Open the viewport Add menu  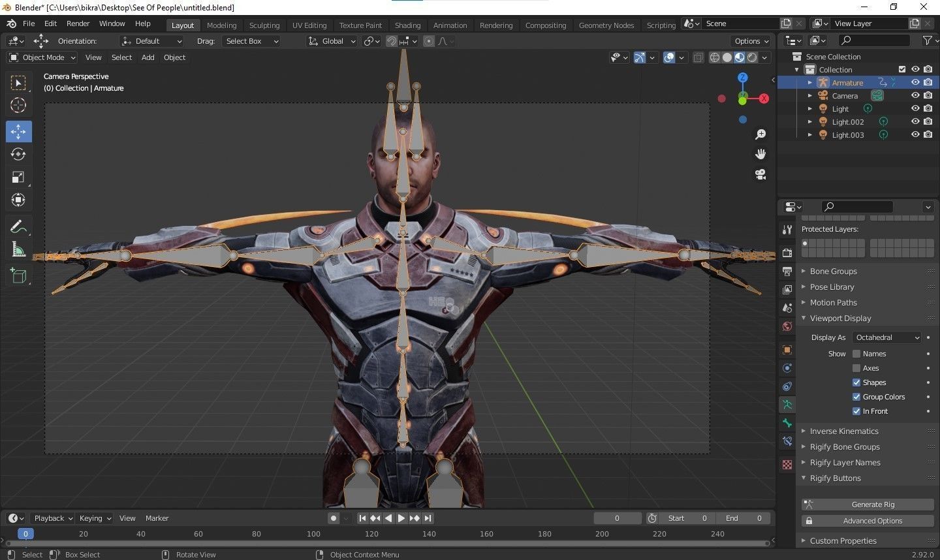(148, 57)
